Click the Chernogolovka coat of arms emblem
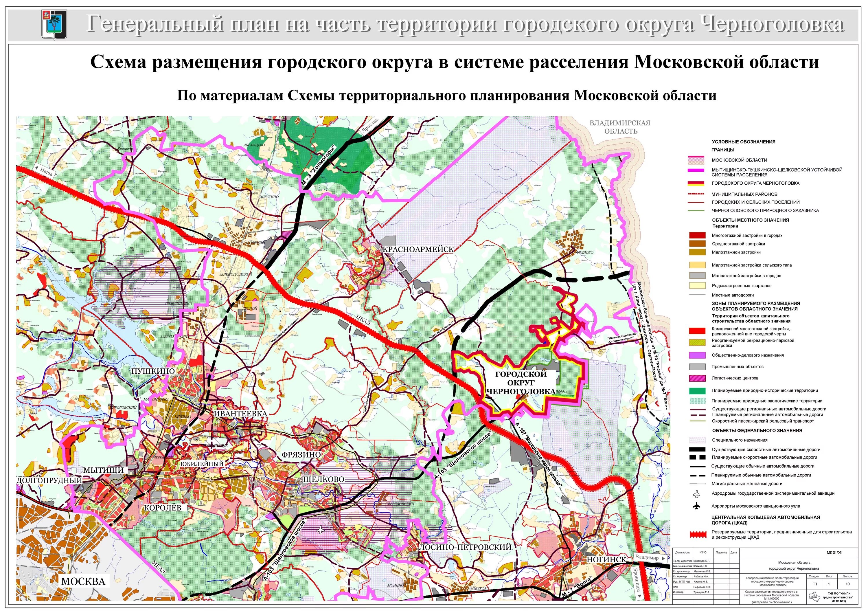Image resolution: width=868 pixels, height=613 pixels. click(54, 25)
